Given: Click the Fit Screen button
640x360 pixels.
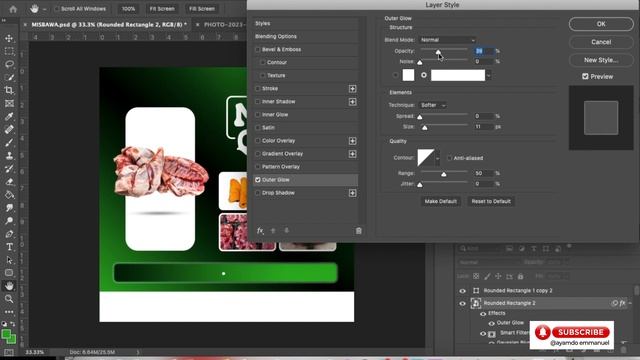Looking at the screenshot, I should point(162,9).
